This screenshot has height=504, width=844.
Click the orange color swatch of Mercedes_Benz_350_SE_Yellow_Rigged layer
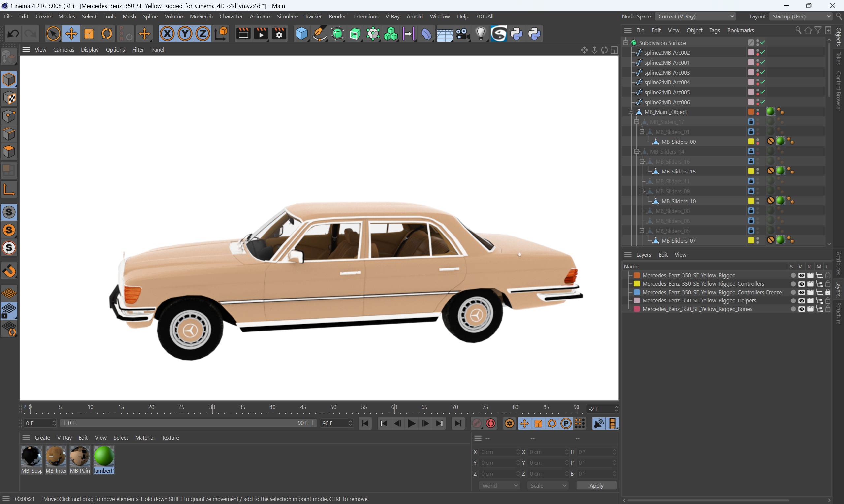(x=637, y=275)
